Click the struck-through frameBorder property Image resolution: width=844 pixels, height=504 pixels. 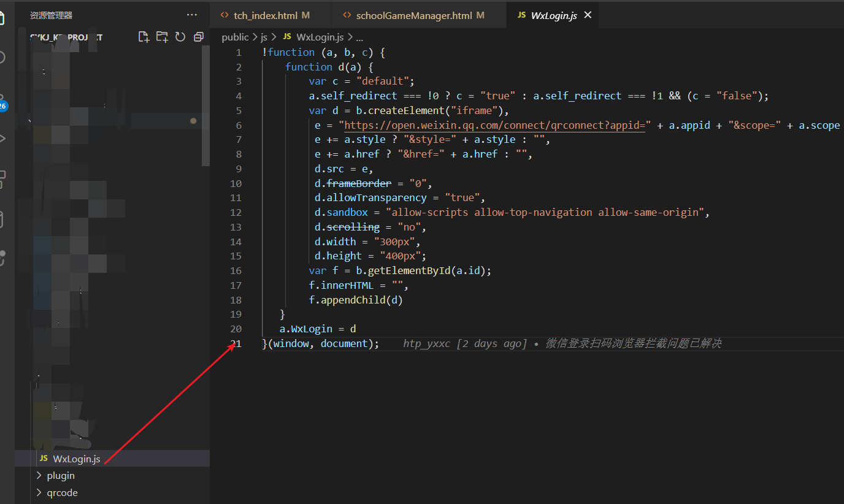(359, 184)
